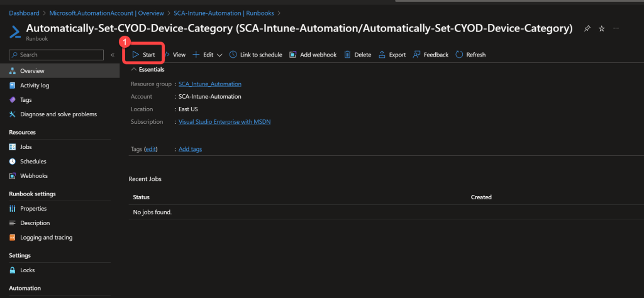Image resolution: width=644 pixels, height=298 pixels.
Task: Click the Delete trash icon
Action: tap(347, 55)
